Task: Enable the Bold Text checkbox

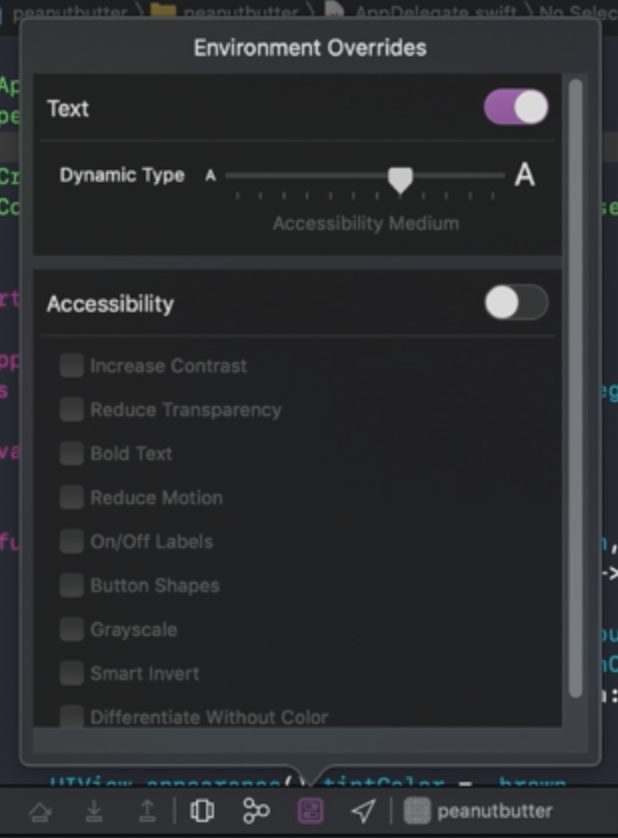Action: point(71,454)
